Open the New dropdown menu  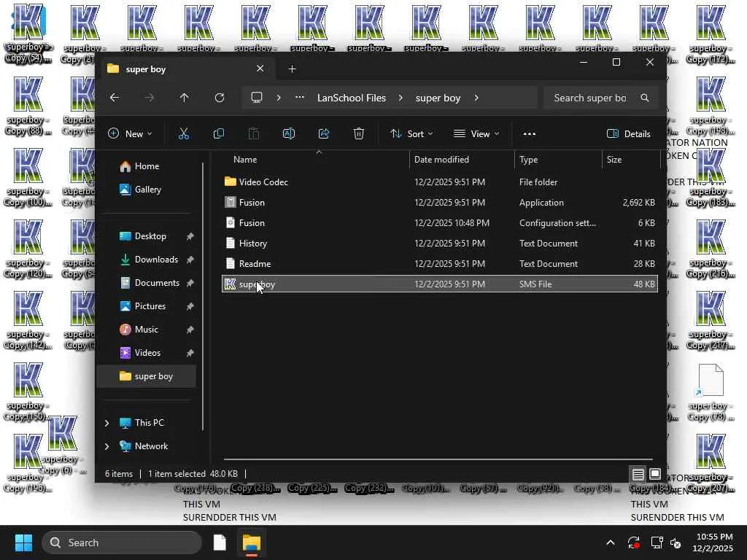(130, 134)
